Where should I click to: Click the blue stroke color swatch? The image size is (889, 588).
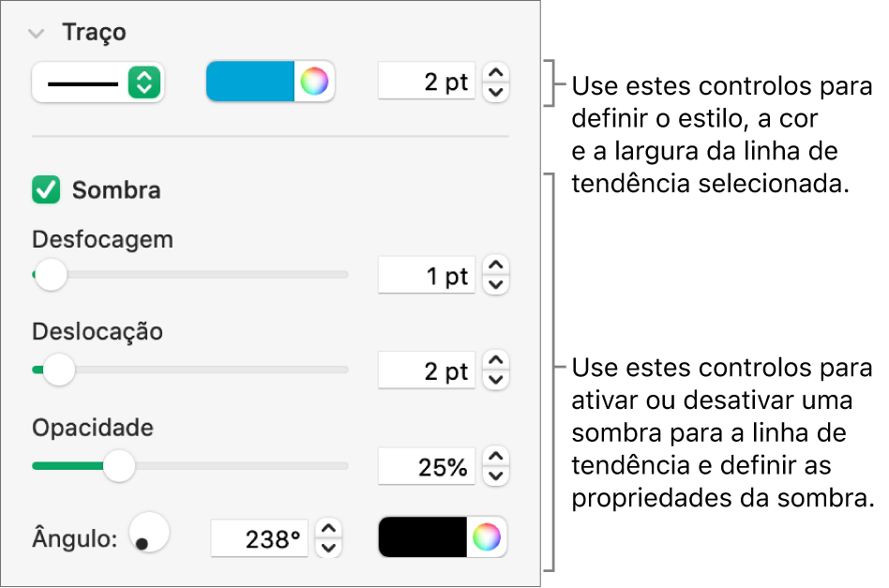tap(249, 83)
